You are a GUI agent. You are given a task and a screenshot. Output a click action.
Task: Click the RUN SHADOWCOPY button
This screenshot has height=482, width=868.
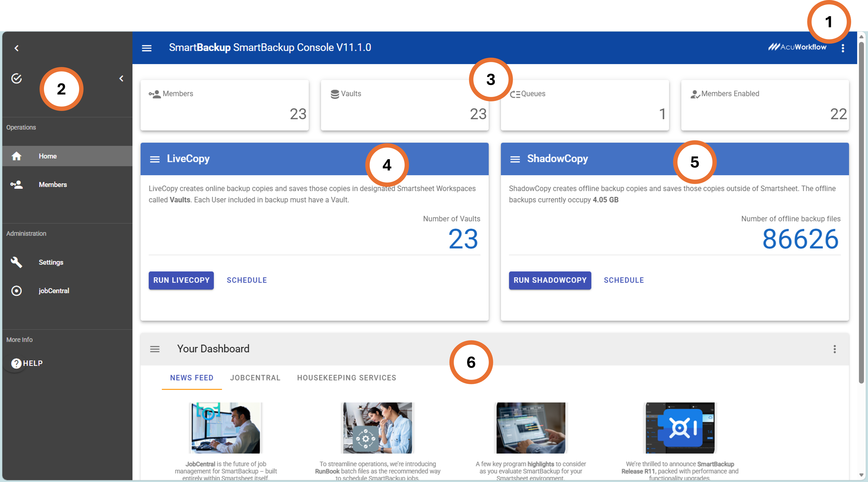[x=550, y=280]
